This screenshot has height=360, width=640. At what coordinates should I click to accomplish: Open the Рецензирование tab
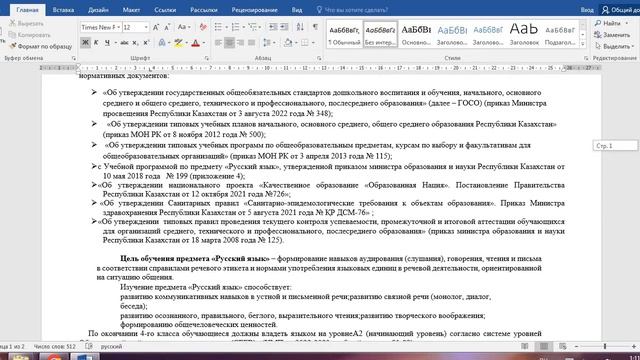[254, 10]
